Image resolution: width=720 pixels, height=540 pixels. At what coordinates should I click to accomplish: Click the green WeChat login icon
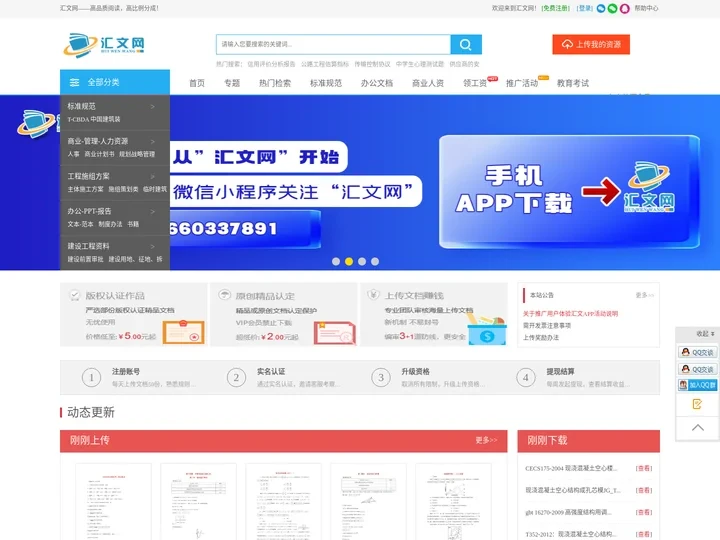[x=613, y=8]
